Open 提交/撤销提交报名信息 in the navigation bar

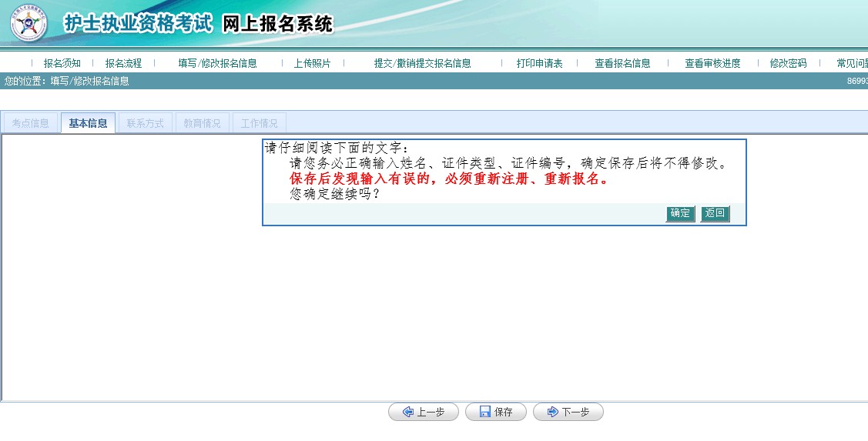click(x=422, y=63)
